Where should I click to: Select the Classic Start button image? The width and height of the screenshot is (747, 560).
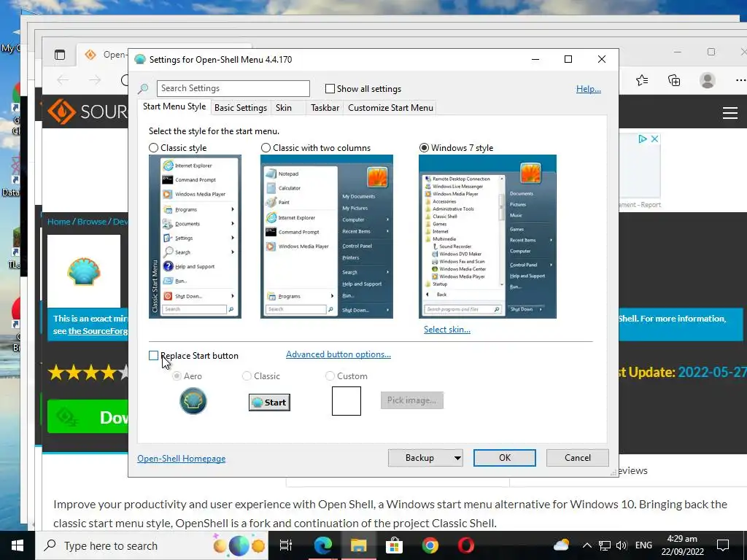pyautogui.click(x=269, y=402)
